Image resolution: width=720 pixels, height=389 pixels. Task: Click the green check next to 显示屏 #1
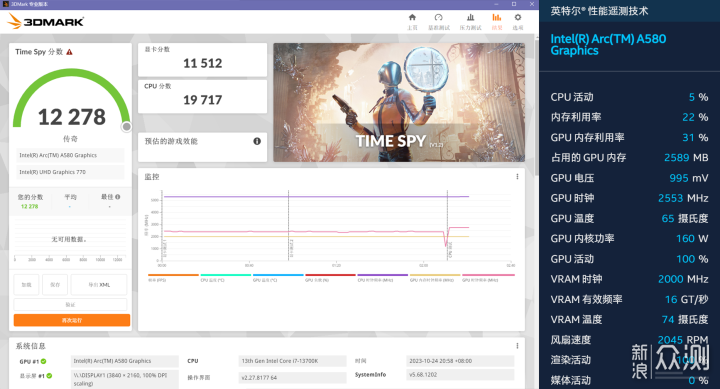49,375
